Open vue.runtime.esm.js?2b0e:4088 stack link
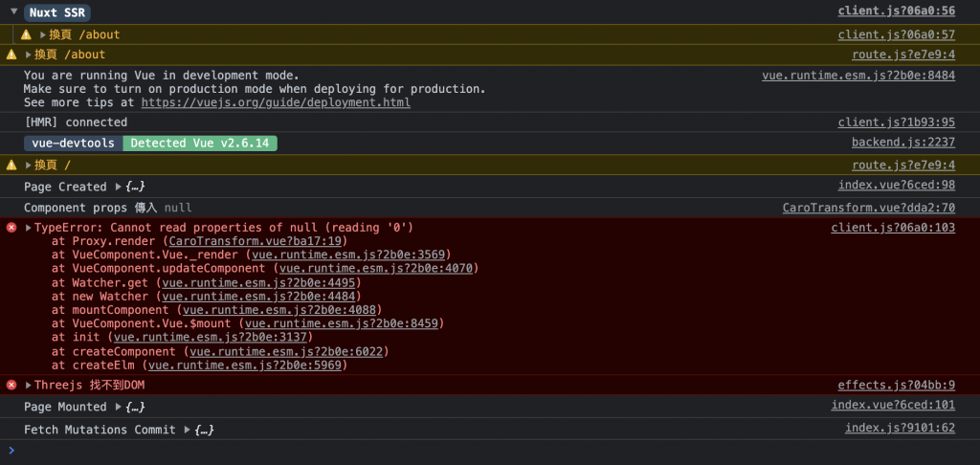Screen dimensions: 980x465 (x=278, y=310)
